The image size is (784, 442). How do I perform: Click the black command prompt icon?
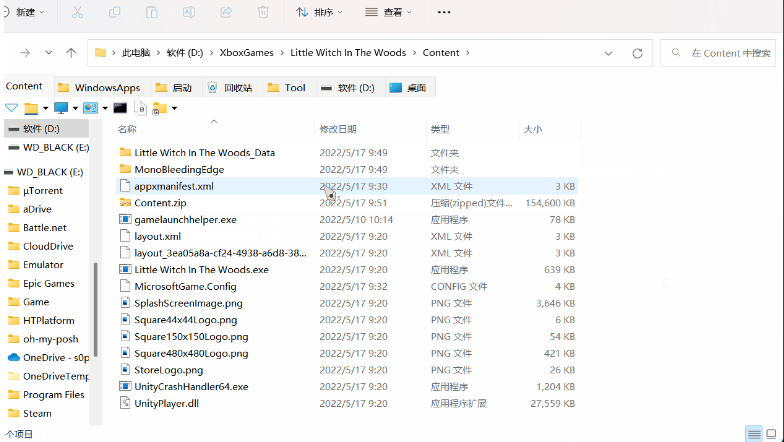pos(120,108)
